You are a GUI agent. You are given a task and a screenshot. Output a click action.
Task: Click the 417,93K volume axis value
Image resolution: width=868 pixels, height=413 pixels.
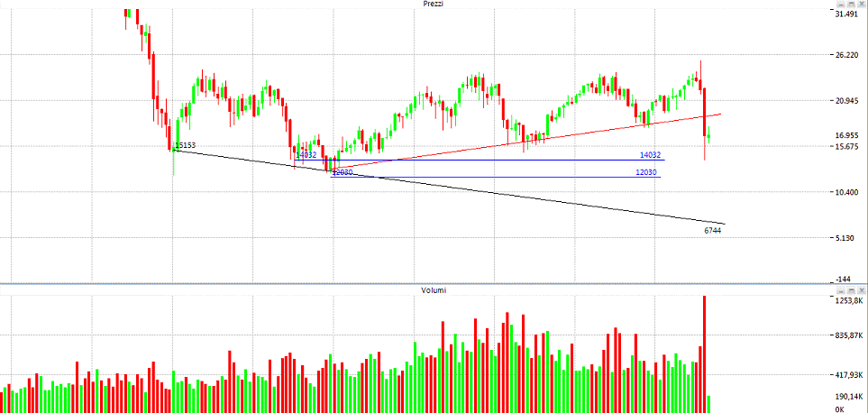tap(850, 375)
